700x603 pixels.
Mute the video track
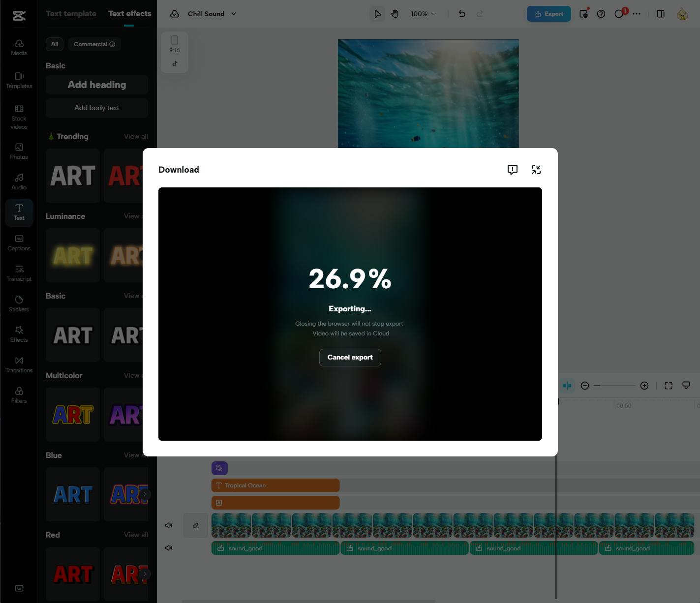click(168, 525)
